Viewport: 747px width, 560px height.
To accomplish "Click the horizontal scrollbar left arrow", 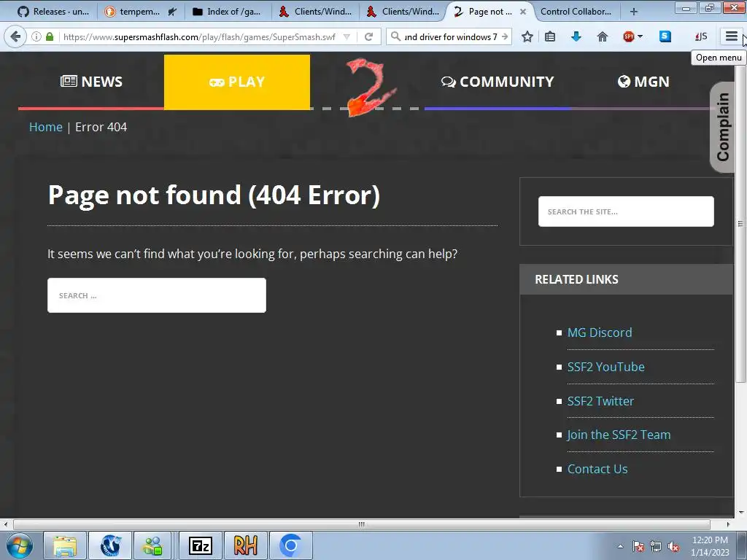I will 5,524.
